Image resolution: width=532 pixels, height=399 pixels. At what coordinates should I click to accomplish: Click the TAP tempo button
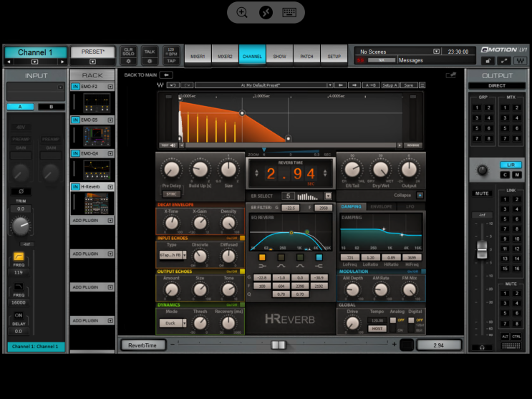tap(171, 61)
